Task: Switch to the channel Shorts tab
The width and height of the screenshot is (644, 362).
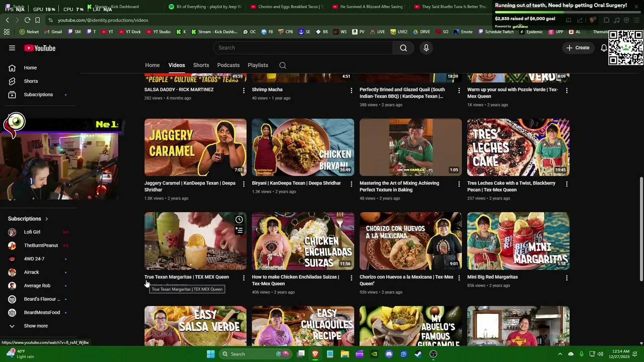Action: pos(201,65)
